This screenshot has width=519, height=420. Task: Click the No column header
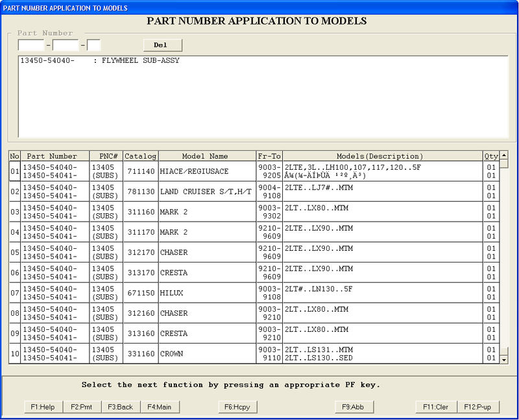(14, 156)
